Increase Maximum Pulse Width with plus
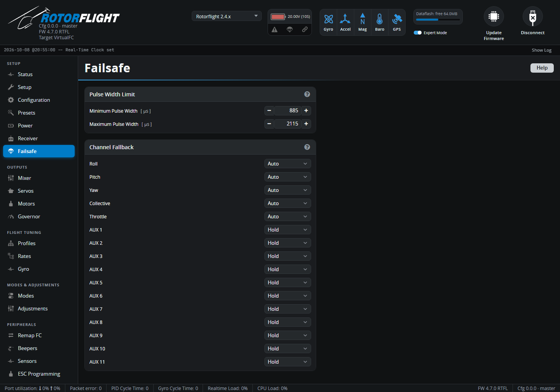Screen dimensions: 560x392 point(306,124)
